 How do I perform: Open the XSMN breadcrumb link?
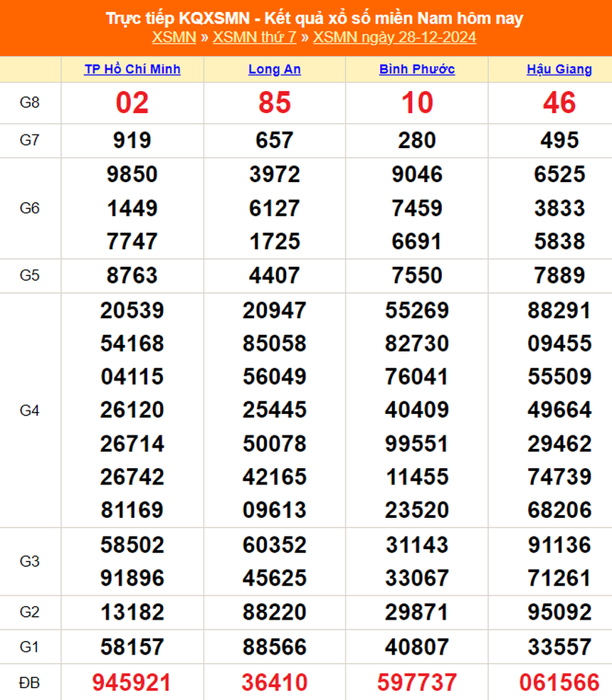(x=174, y=37)
